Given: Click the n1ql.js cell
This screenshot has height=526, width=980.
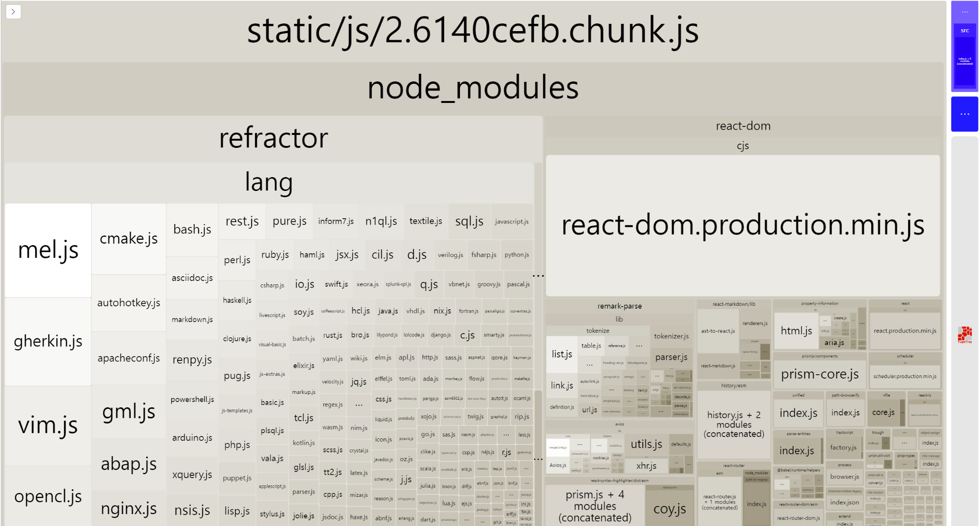Looking at the screenshot, I should pos(381,222).
